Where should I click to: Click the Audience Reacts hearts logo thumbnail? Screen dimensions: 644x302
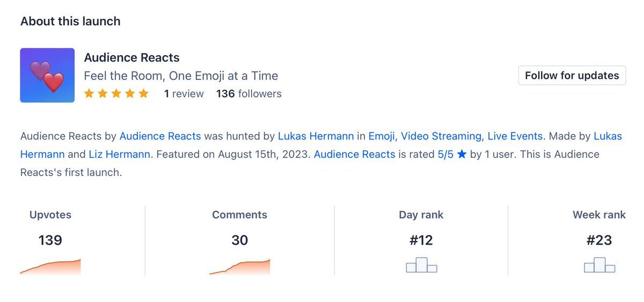point(47,75)
